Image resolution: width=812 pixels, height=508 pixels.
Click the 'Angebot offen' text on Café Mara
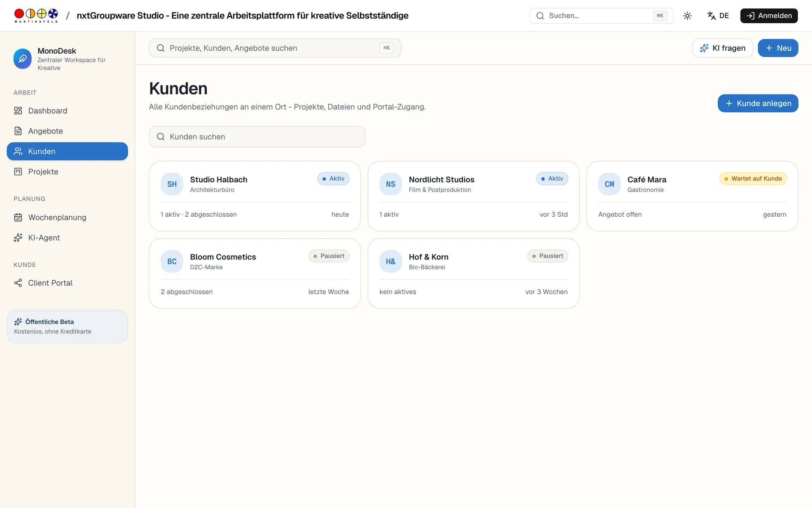point(620,215)
